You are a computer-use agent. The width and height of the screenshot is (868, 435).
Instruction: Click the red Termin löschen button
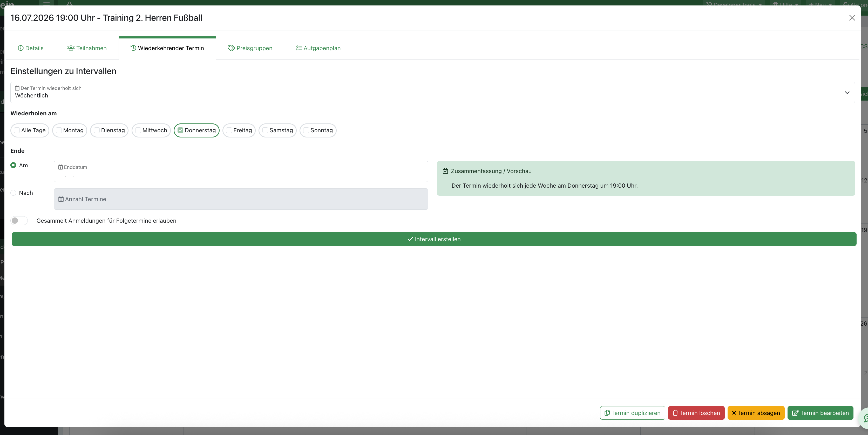[x=696, y=413]
